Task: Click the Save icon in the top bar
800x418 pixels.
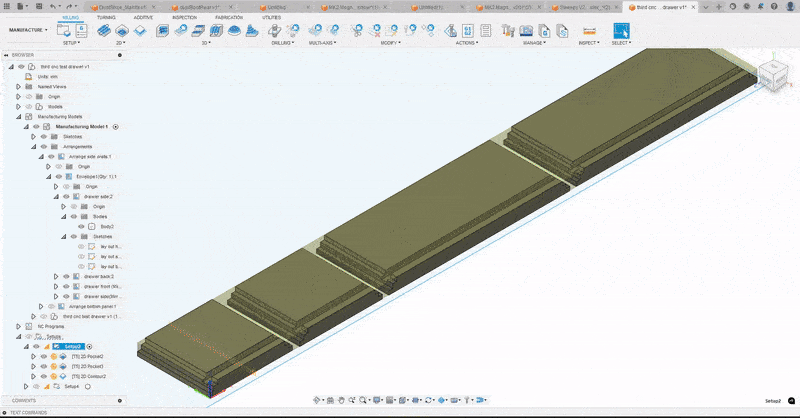Action: pos(39,7)
